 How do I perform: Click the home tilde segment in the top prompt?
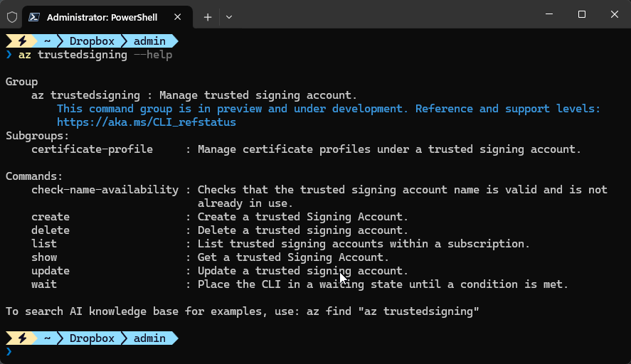point(47,41)
